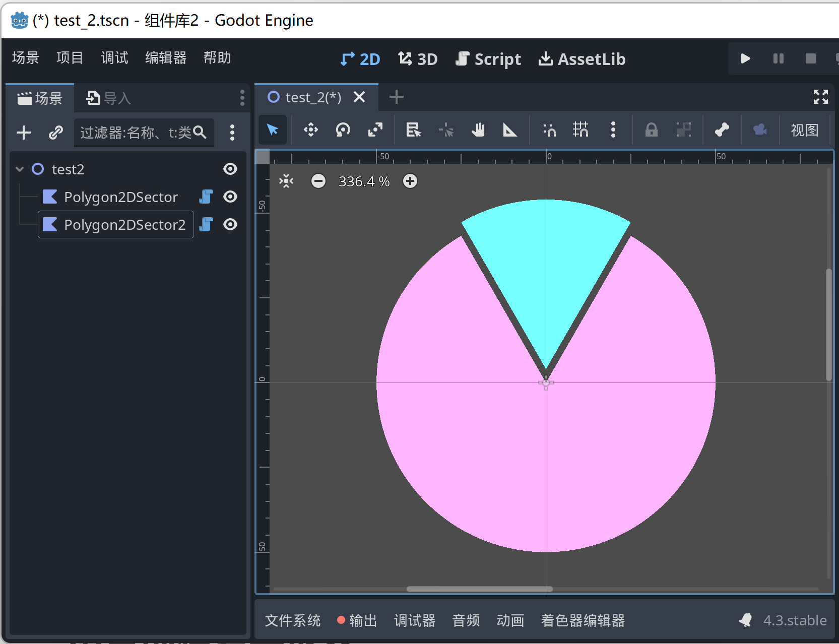Switch to the 2D workspace

(x=360, y=59)
